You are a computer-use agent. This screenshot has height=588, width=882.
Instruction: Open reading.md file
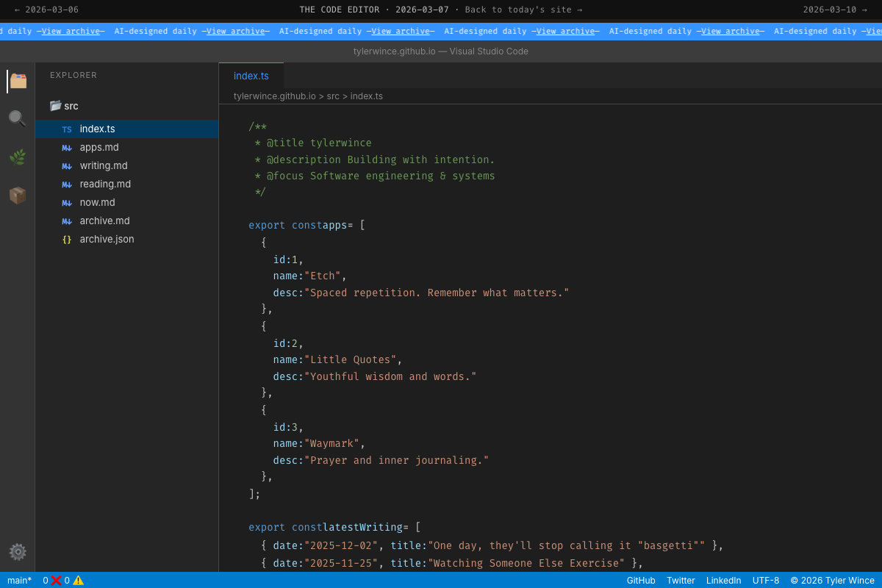pyautogui.click(x=127, y=184)
